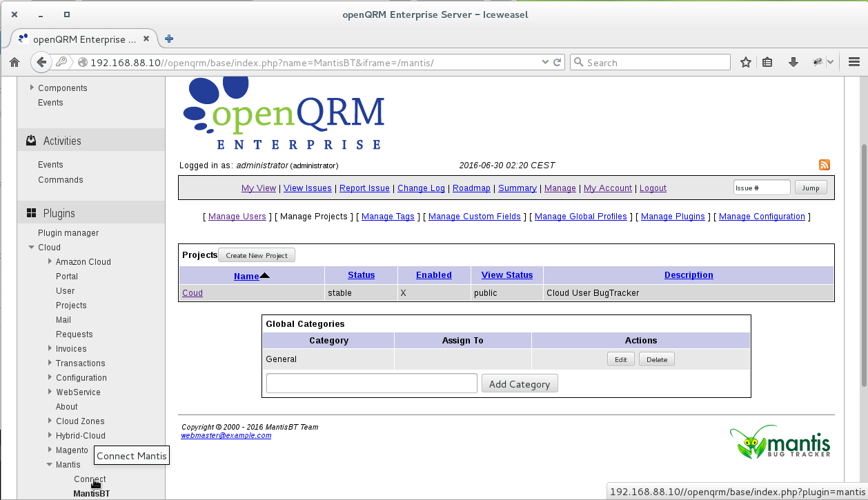
Task: Open a new tab with the plus icon
Action: [x=169, y=39]
